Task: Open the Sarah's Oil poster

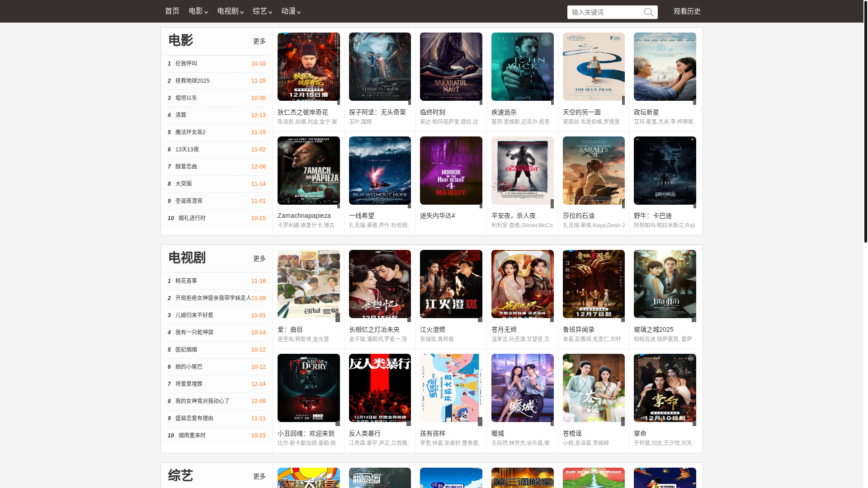Action: click(593, 170)
